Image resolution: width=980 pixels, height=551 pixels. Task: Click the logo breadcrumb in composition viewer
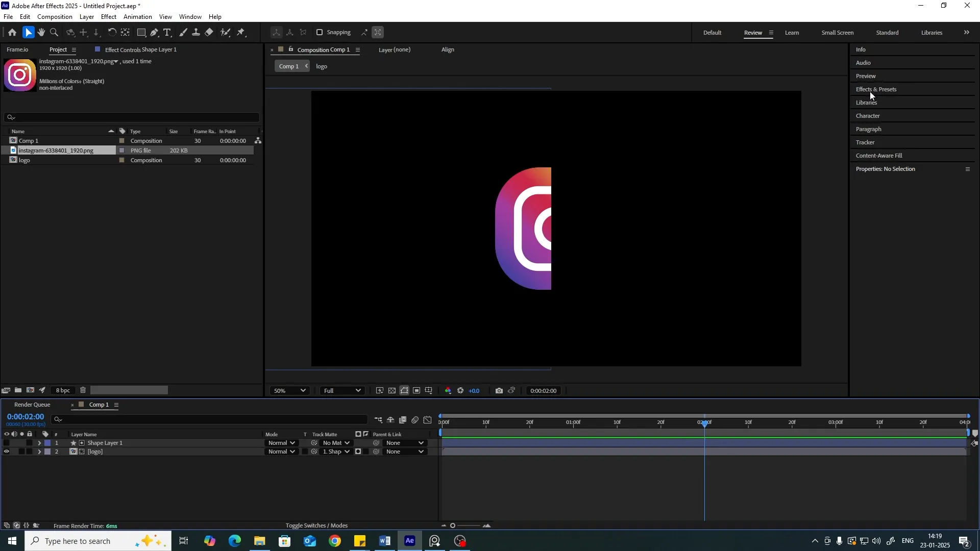pos(322,66)
